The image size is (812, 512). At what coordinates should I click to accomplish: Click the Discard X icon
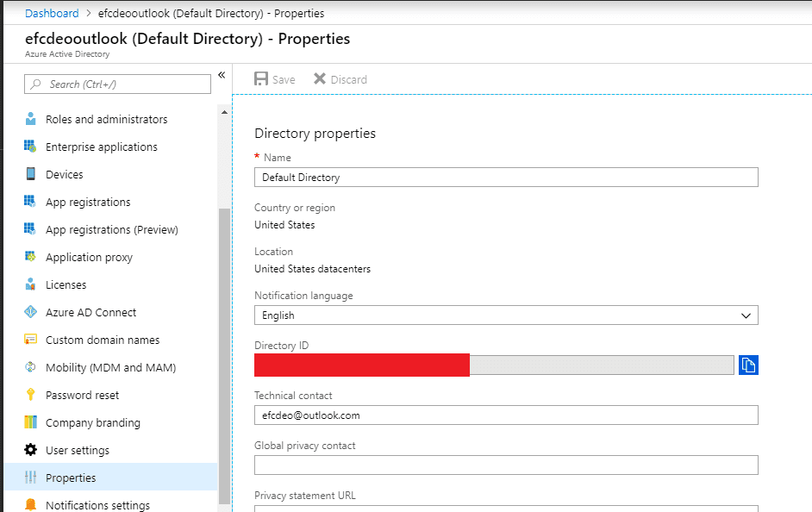320,78
